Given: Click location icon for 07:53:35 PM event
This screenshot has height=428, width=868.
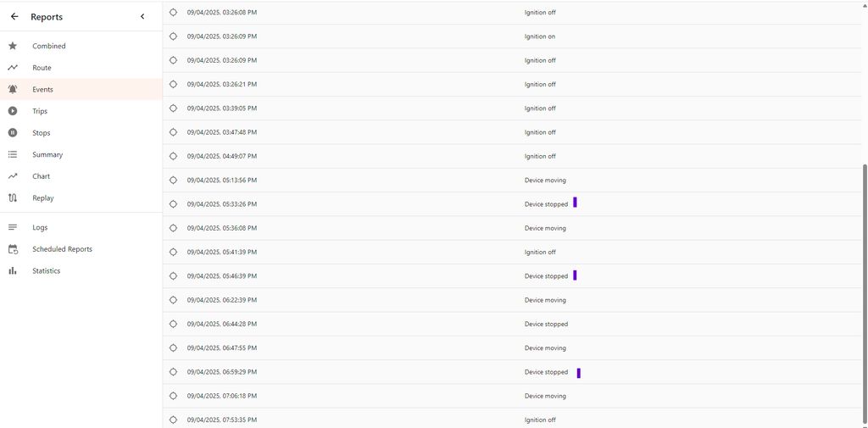Looking at the screenshot, I should point(174,420).
